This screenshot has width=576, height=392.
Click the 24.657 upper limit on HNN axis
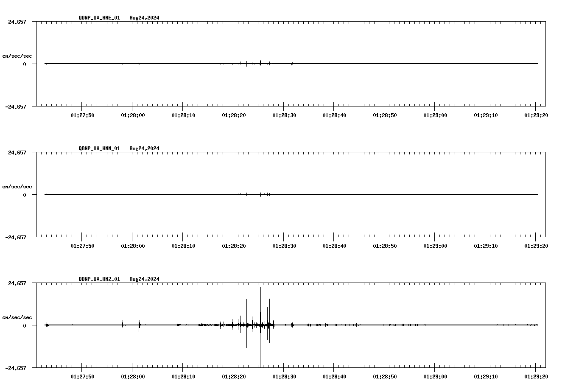[x=17, y=152]
